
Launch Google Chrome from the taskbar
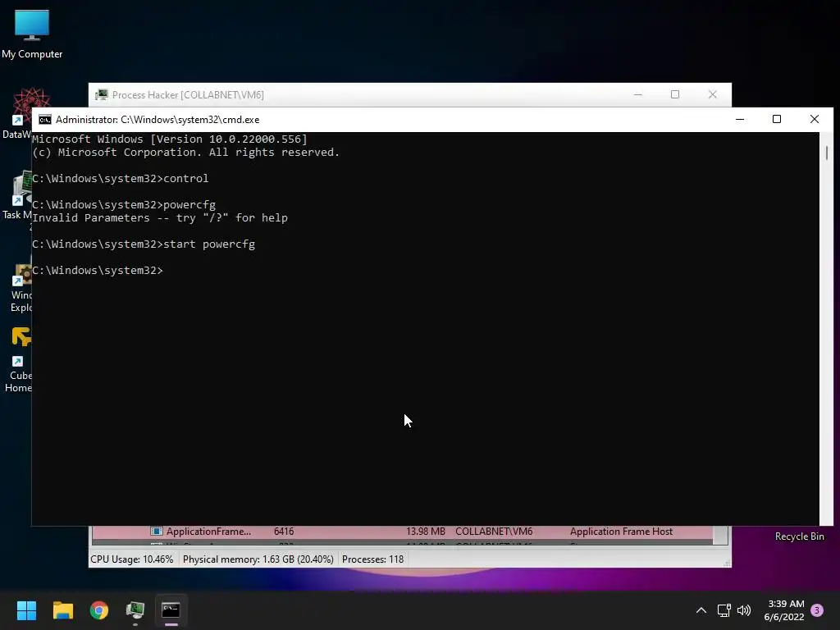pyautogui.click(x=99, y=610)
